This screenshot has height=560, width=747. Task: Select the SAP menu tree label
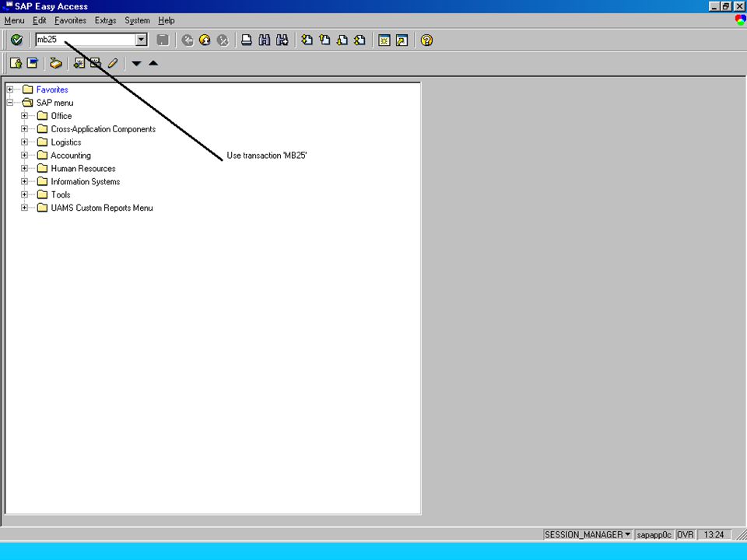click(54, 103)
